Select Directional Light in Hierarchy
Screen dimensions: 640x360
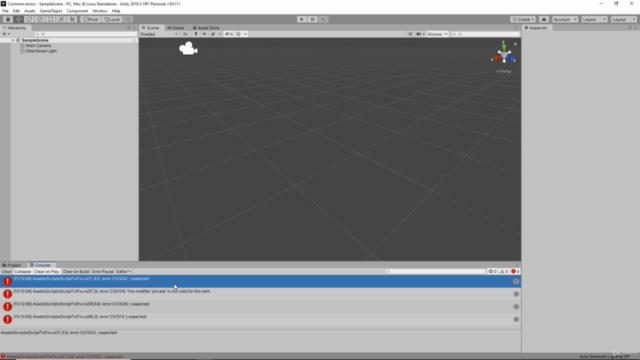click(x=41, y=51)
